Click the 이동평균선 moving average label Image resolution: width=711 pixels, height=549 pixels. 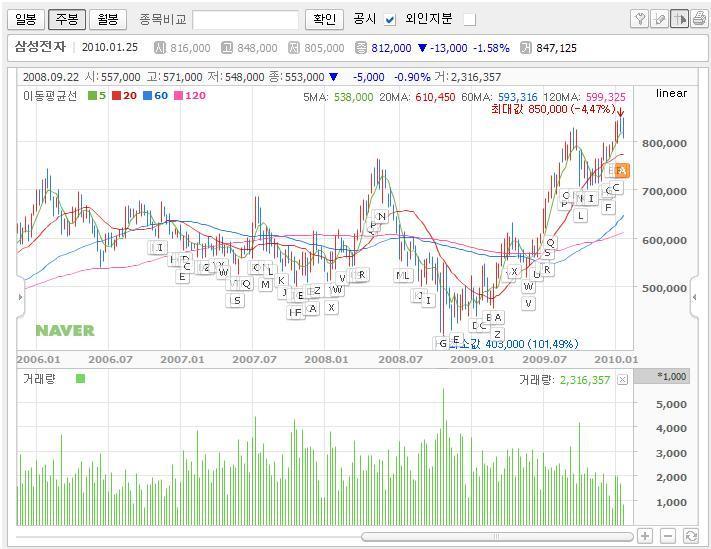click(50, 96)
